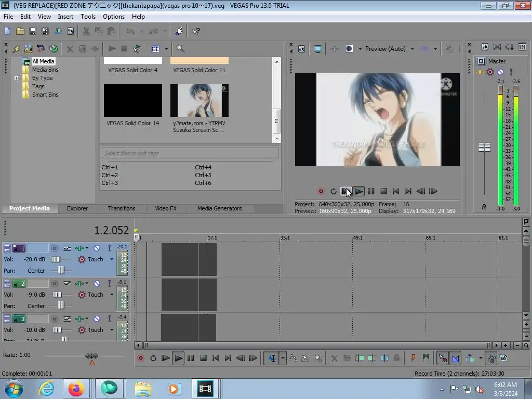Select the Normal Edit tool in the timeline toolbar
The width and height of the screenshot is (532, 399).
pos(272,358)
